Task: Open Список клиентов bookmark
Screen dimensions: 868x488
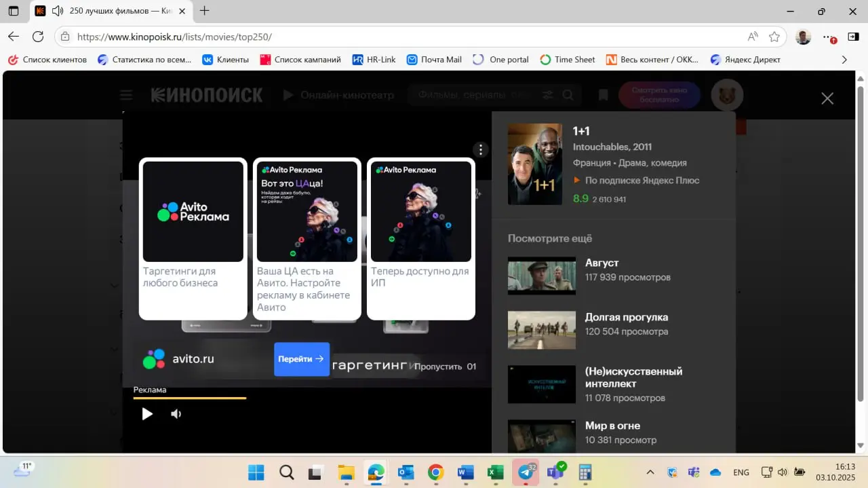Action: click(x=47, y=60)
